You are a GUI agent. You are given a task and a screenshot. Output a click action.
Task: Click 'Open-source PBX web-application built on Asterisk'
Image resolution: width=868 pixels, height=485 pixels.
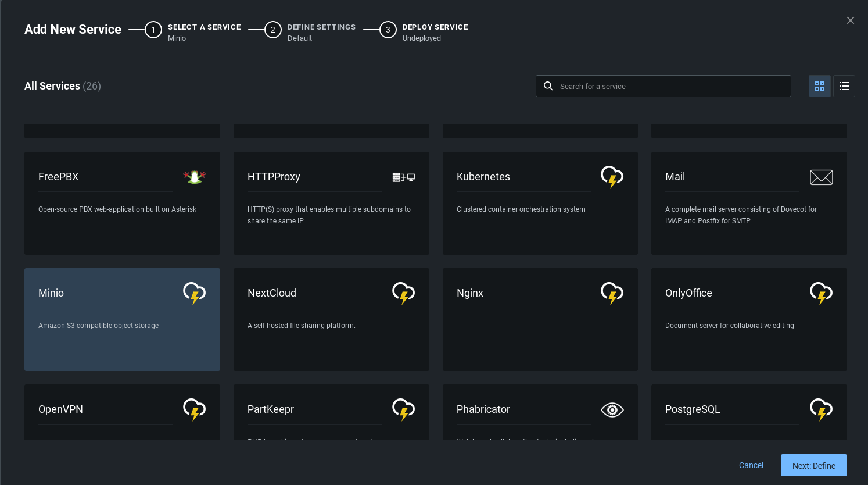coord(117,209)
